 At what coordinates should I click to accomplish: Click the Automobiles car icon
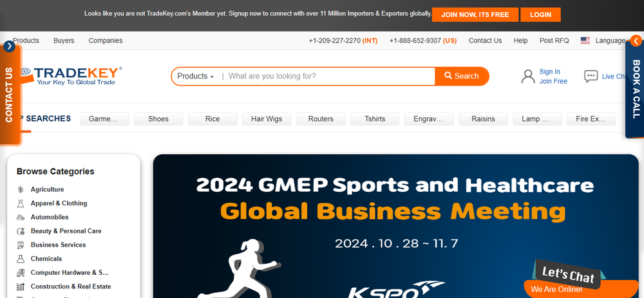(21, 217)
